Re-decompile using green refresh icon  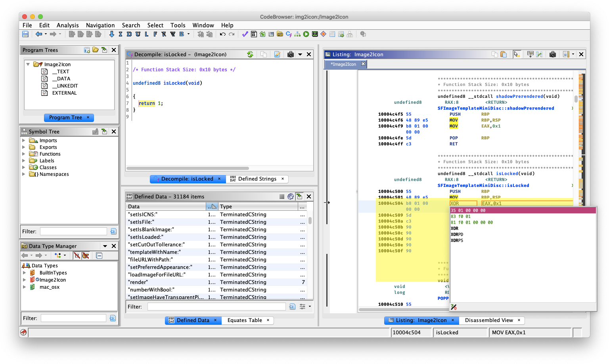pyautogui.click(x=250, y=54)
